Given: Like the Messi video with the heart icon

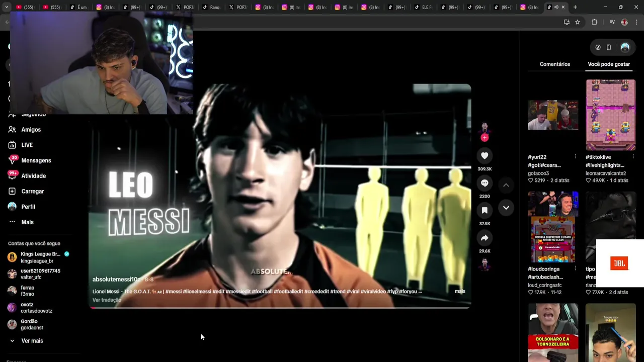Looking at the screenshot, I should click(485, 156).
